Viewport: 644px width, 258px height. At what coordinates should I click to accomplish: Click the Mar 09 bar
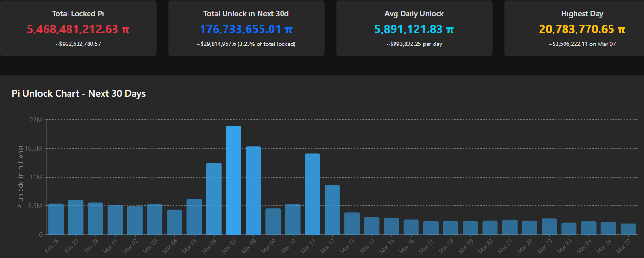[x=273, y=222]
